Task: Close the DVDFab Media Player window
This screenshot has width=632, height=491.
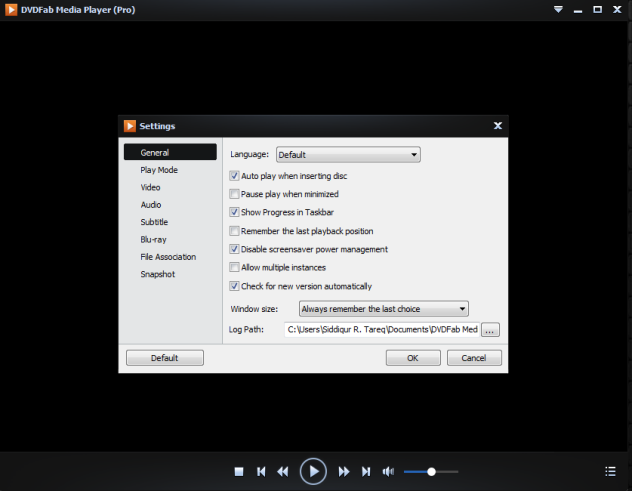Action: [617, 9]
